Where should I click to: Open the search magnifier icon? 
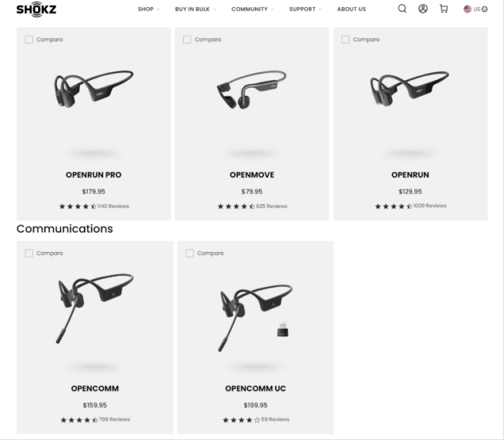coord(402,9)
